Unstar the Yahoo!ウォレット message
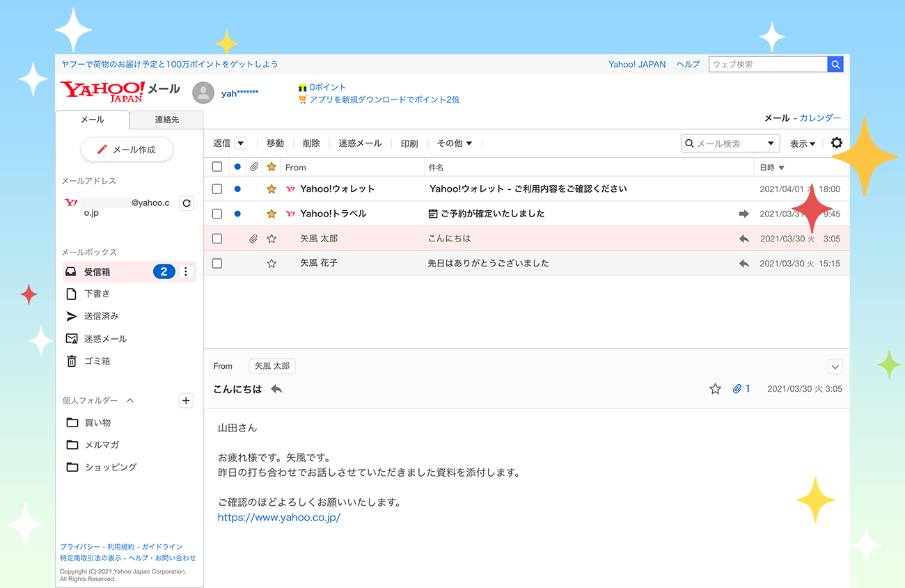Image resolution: width=905 pixels, height=588 pixels. point(271,189)
